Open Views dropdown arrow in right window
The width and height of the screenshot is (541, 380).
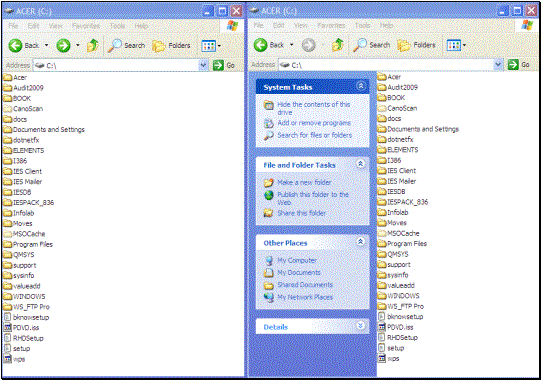464,45
